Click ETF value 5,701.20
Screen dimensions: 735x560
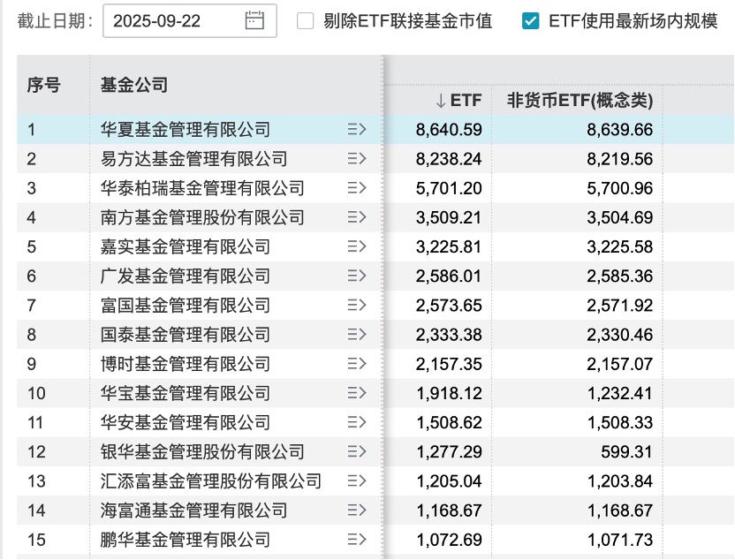point(449,188)
